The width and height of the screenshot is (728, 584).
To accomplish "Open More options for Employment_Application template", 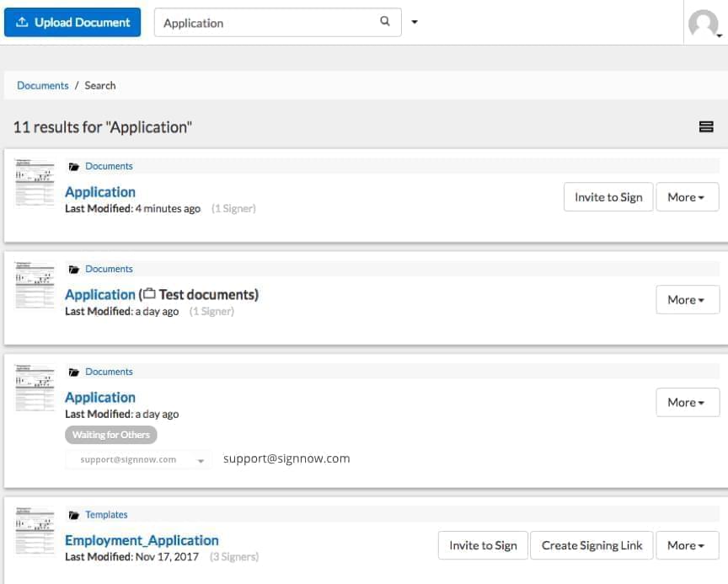I will pos(687,545).
